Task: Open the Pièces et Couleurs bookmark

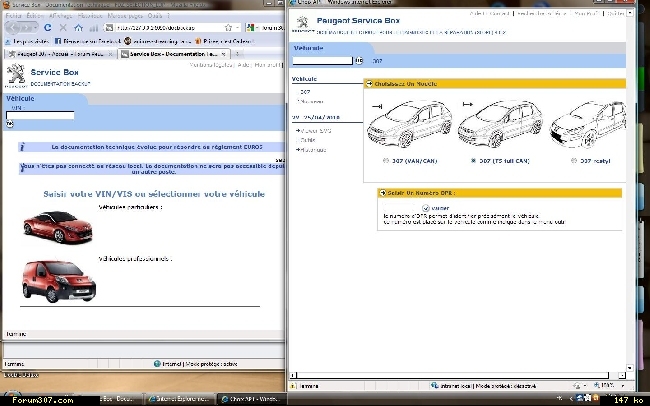Action: pos(224,41)
